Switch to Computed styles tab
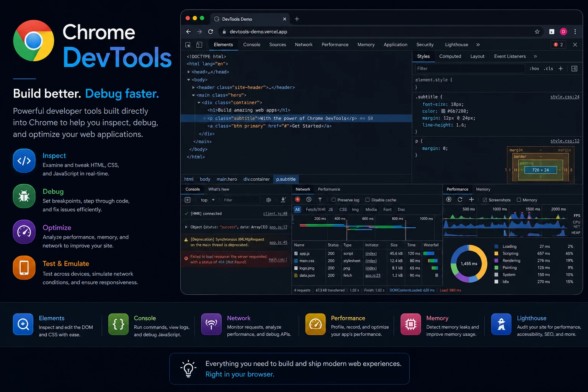588x392 pixels. (x=450, y=56)
